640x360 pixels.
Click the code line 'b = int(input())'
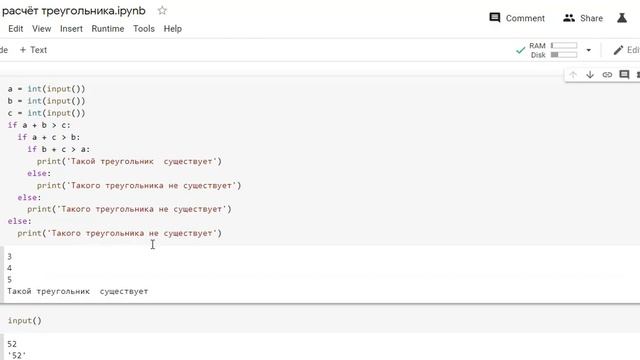[47, 101]
